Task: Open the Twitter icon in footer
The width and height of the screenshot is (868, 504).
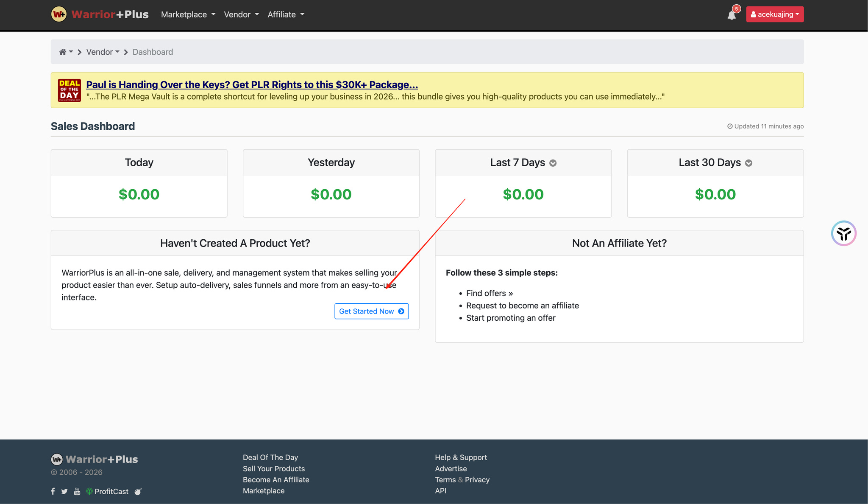Action: (x=64, y=491)
